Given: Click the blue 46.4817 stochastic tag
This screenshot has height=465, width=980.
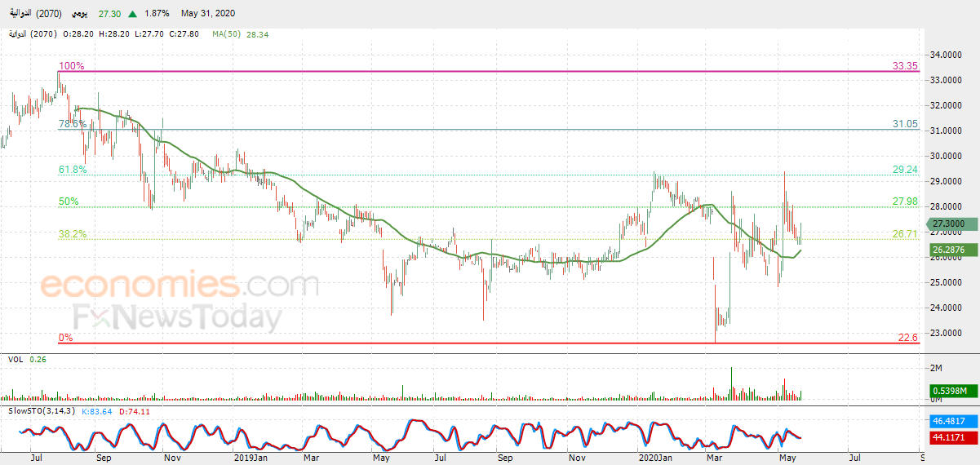Looking at the screenshot, I should pyautogui.click(x=954, y=423).
